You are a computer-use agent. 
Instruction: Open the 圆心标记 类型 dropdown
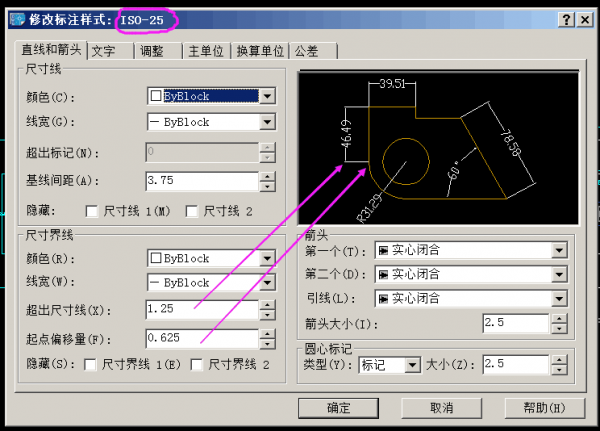(412, 365)
